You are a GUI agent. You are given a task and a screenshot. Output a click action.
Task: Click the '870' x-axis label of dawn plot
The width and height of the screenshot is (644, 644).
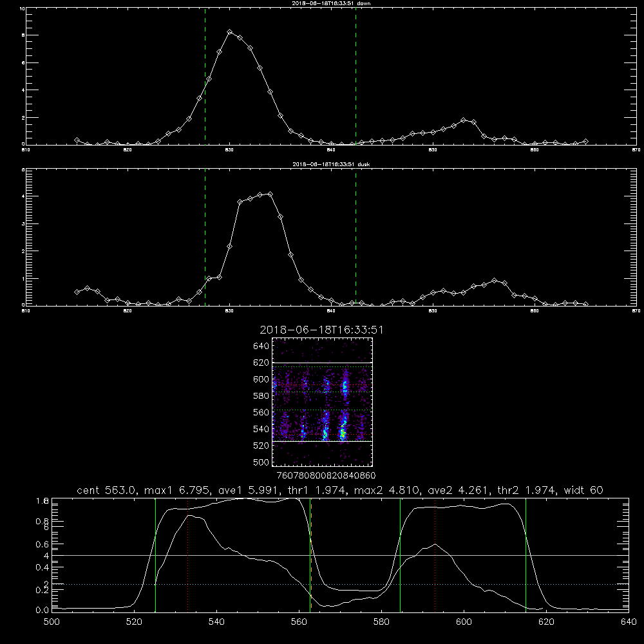click(x=636, y=150)
